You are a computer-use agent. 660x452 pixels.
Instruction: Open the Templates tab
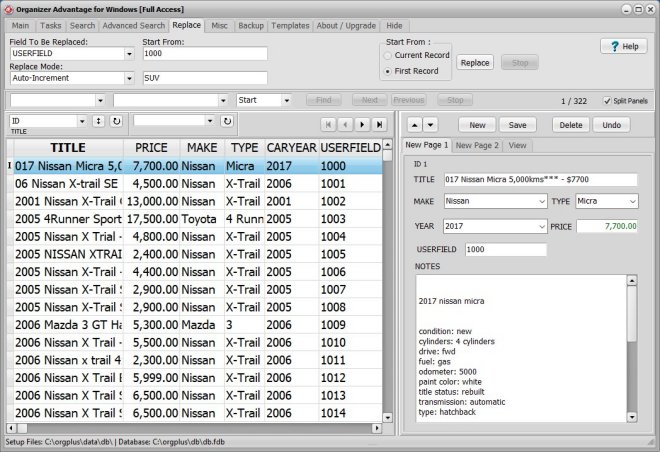(290, 26)
